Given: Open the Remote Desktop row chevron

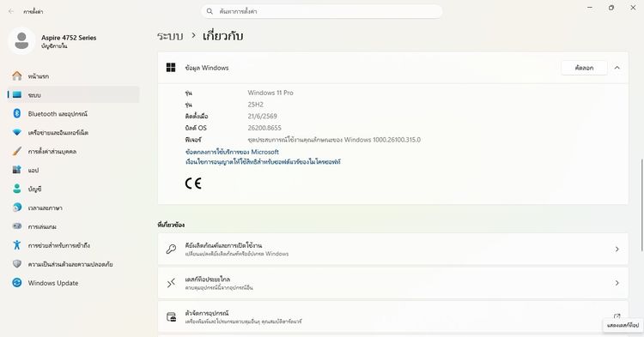Looking at the screenshot, I should coord(617,283).
